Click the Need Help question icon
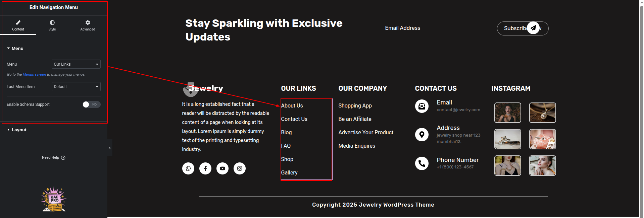This screenshot has width=644, height=218. coord(63,158)
